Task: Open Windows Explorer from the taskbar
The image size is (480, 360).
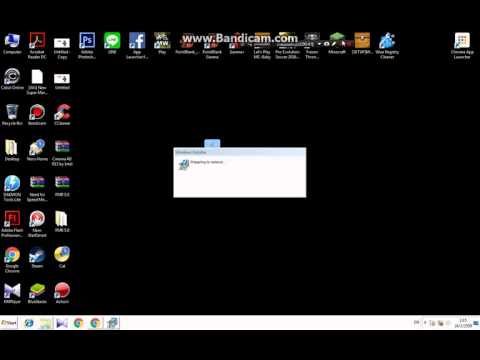Action: [46, 323]
